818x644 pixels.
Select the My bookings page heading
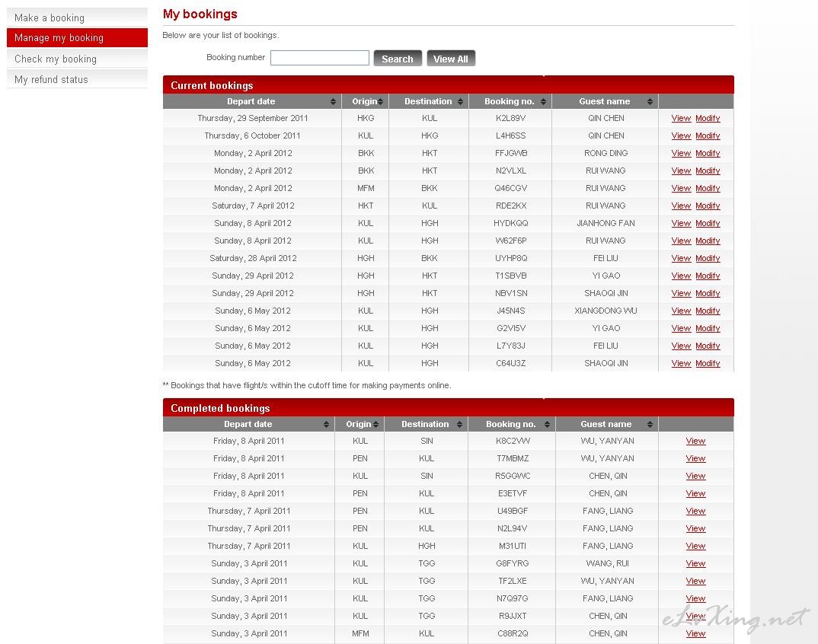(200, 14)
